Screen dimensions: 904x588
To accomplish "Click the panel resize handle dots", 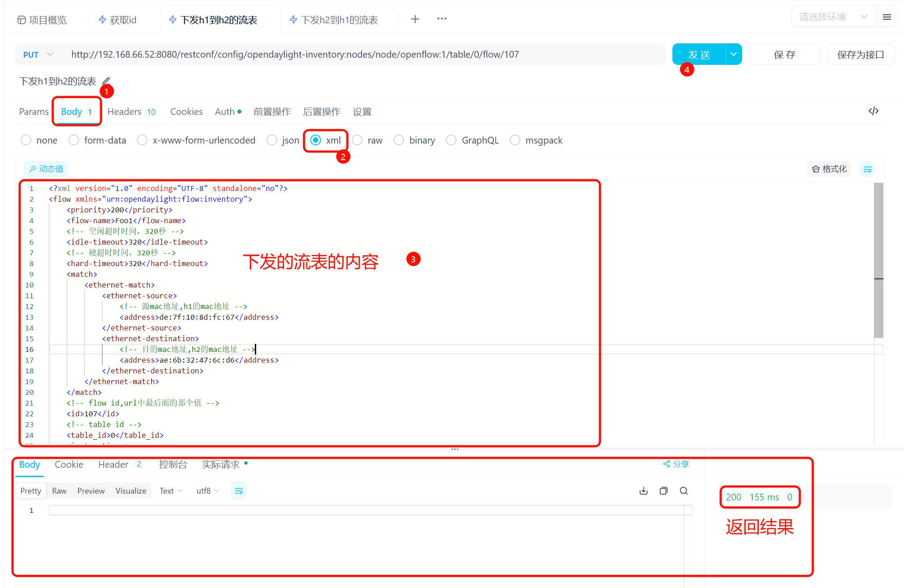I will click(x=455, y=449).
